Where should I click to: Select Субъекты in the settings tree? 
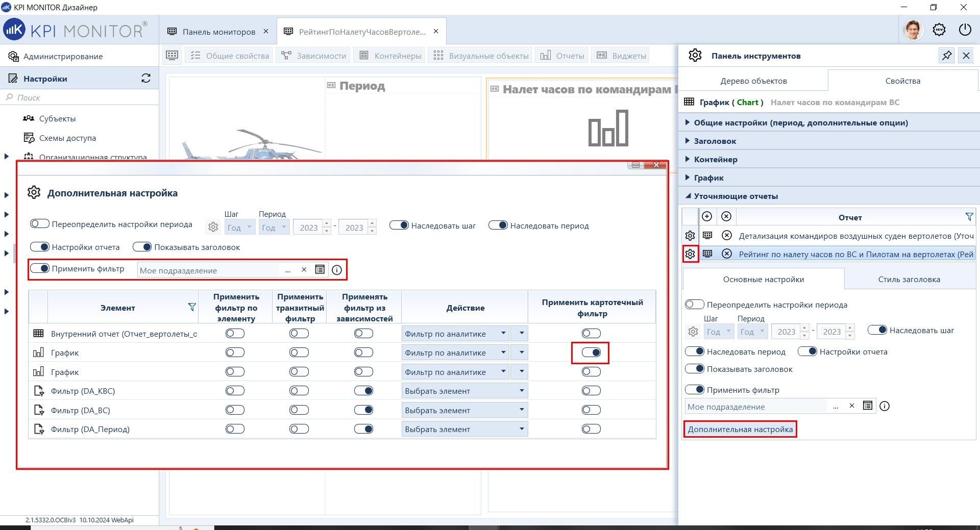click(57, 118)
